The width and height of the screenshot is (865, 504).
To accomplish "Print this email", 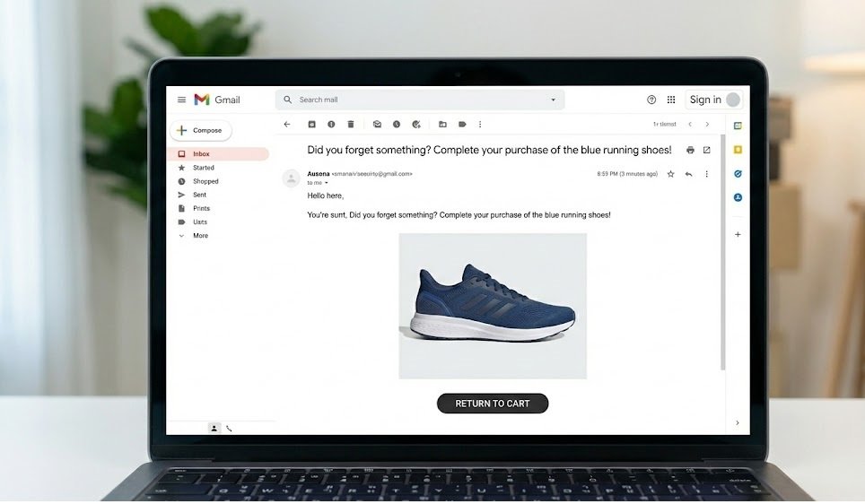I will 690,150.
